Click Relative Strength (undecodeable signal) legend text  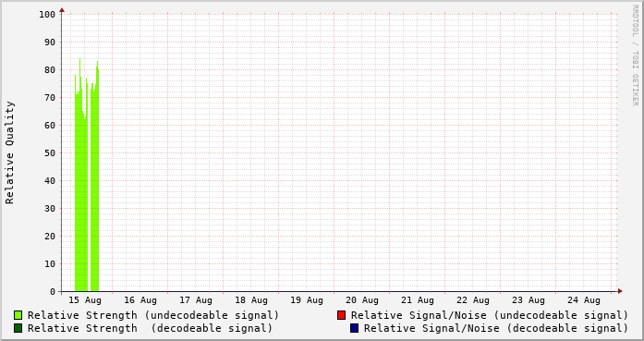point(153,315)
